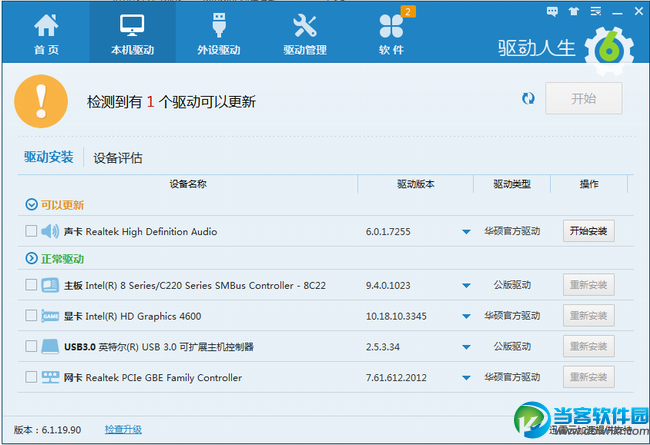Click 重新安装 for Intel HD Graphics 4600

tap(589, 316)
